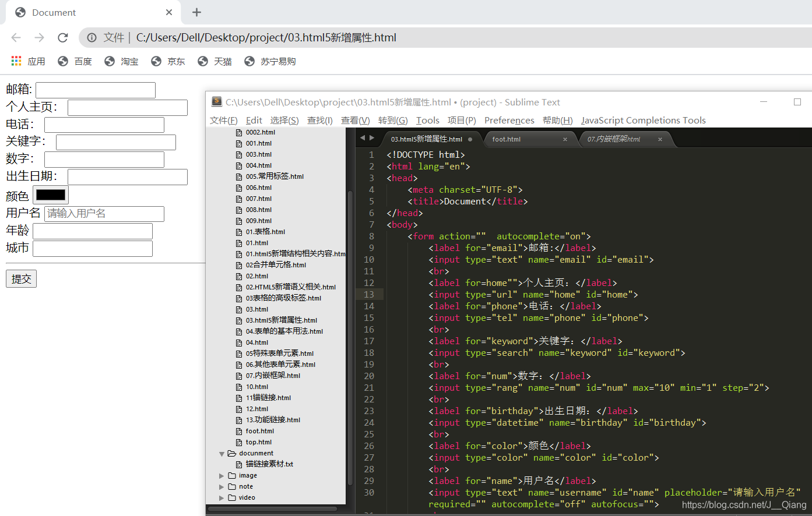Click the 年龄 input field
This screenshot has height=516, width=812.
tap(93, 231)
